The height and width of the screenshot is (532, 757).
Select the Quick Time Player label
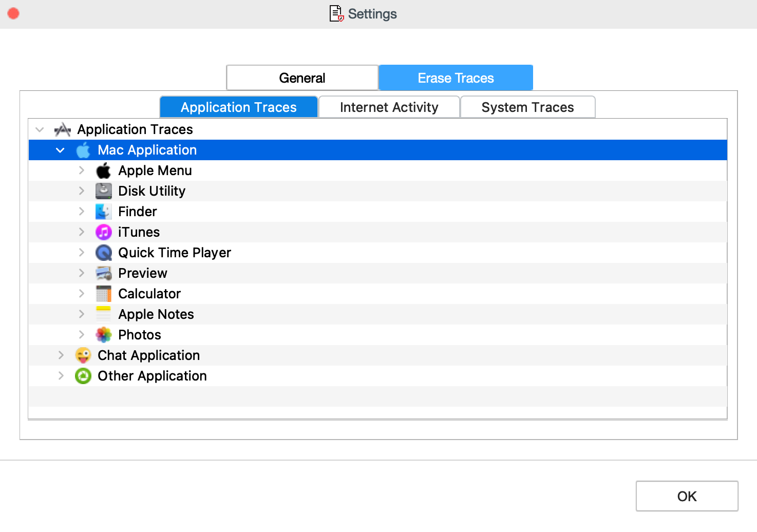point(175,253)
